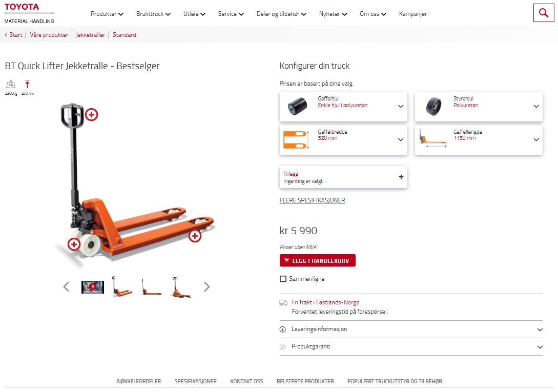The width and height of the screenshot is (558, 392).
Task: Click the plus hotspot on the handle
Action: coord(91,115)
